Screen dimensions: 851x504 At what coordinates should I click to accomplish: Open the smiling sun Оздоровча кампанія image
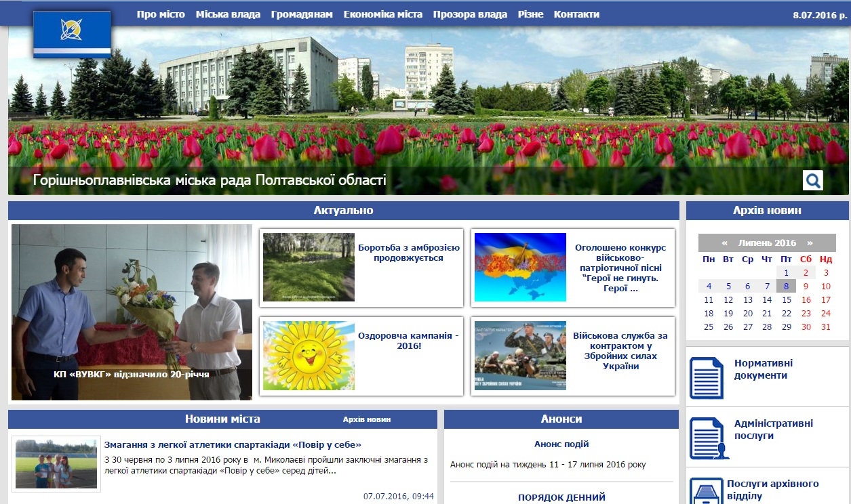click(x=309, y=356)
